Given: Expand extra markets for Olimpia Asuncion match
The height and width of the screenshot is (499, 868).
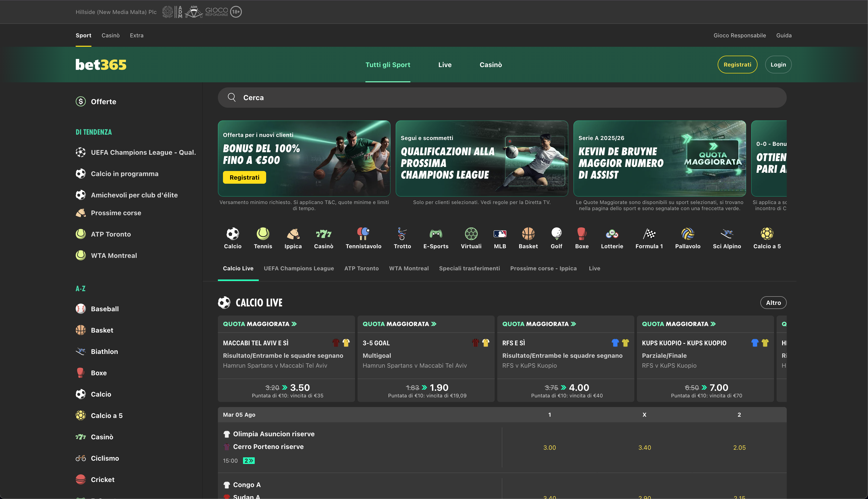Looking at the screenshot, I should 249,461.
